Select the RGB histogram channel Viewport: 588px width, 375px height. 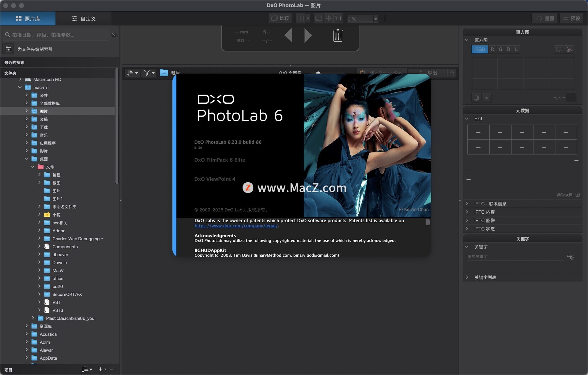click(x=480, y=49)
